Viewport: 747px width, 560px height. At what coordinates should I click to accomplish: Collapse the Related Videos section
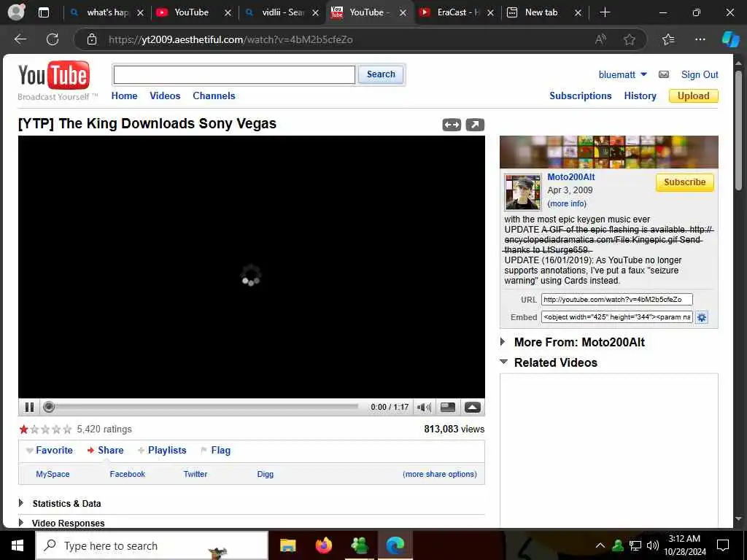pyautogui.click(x=503, y=362)
